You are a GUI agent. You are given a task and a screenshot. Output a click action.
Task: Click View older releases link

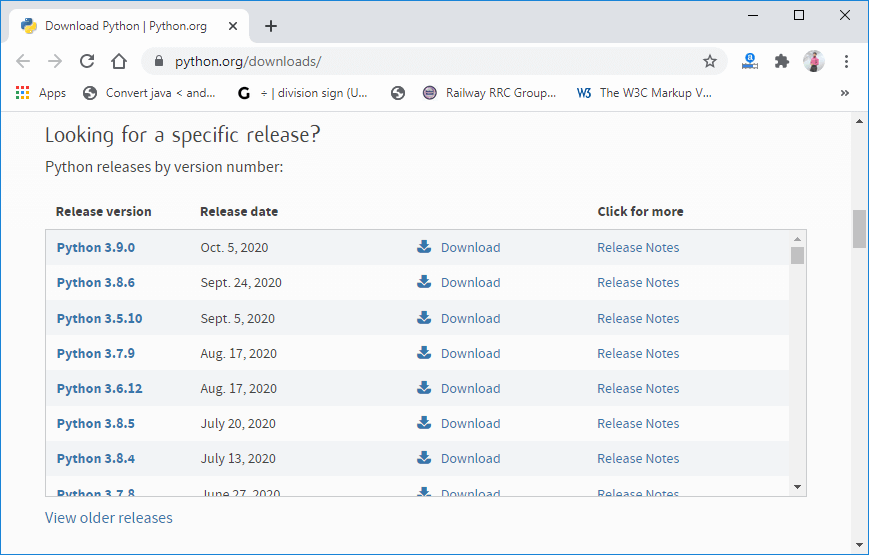(109, 518)
